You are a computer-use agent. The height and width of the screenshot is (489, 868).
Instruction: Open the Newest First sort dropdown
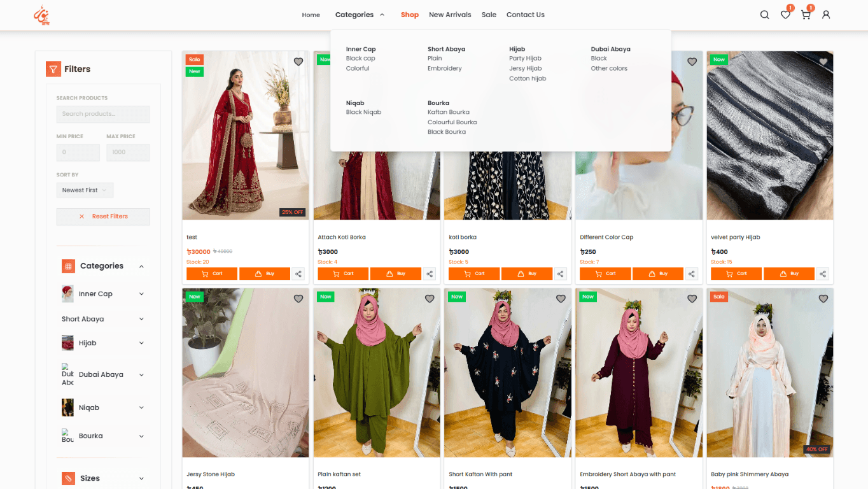[85, 190]
